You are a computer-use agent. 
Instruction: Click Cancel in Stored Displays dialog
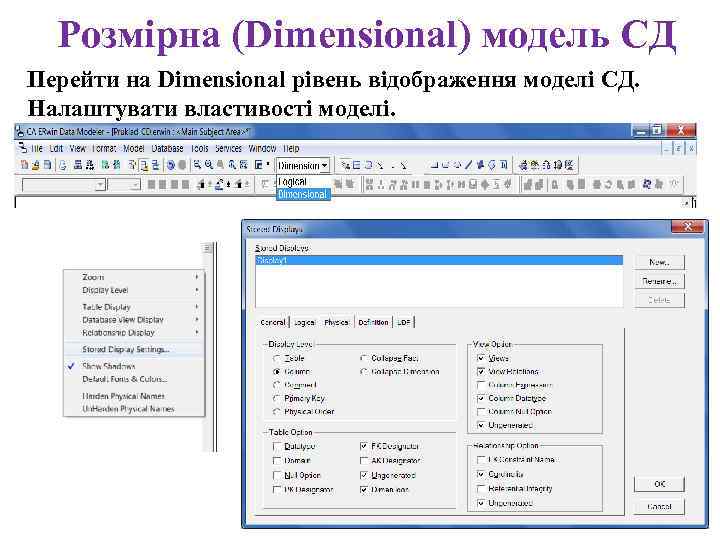coord(659,507)
